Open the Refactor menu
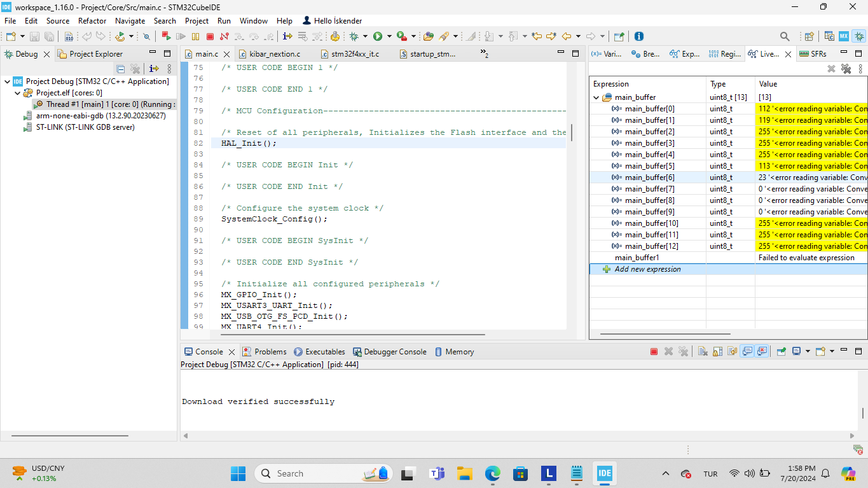Viewport: 868px width, 488px height. pos(92,20)
